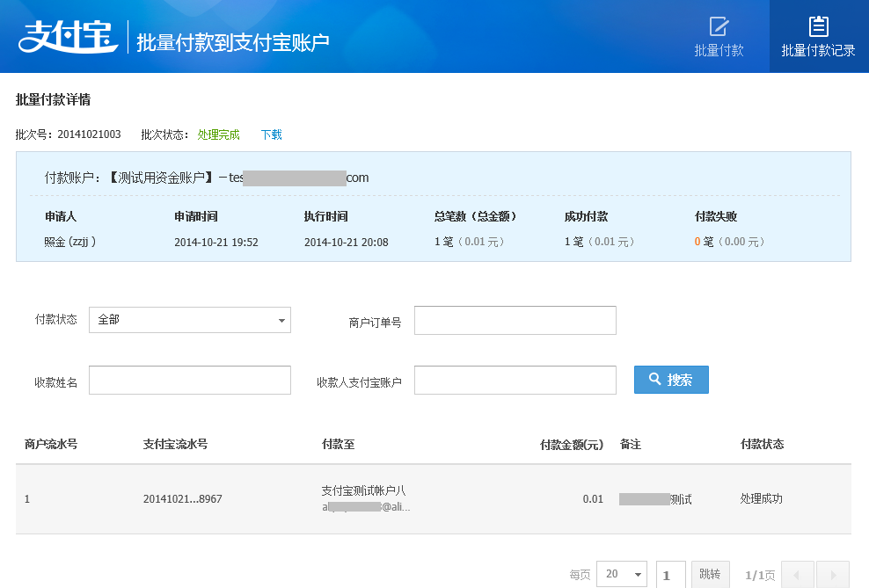The height and width of the screenshot is (588, 869).
Task: Open the 批量付款 tab
Action: tap(719, 37)
